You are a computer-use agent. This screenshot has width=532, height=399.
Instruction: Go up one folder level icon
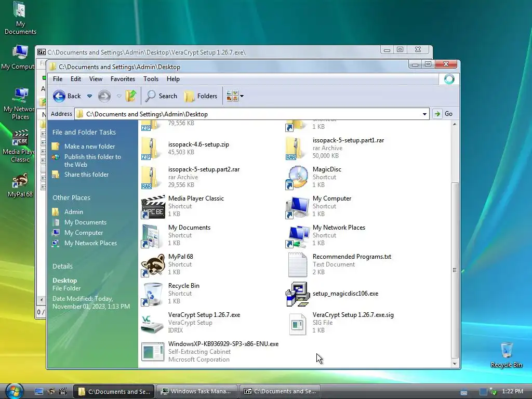(x=131, y=96)
